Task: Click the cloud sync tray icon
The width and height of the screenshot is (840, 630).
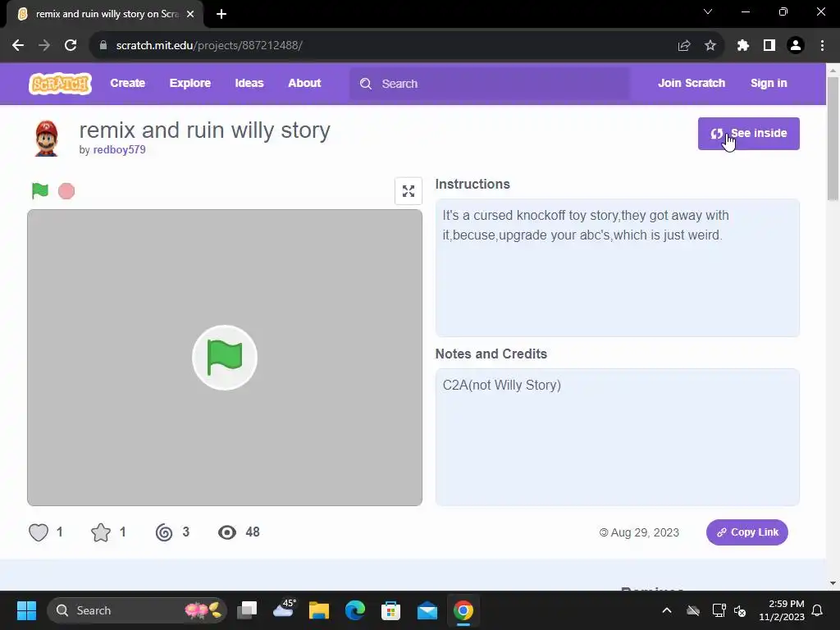Action: click(x=693, y=610)
